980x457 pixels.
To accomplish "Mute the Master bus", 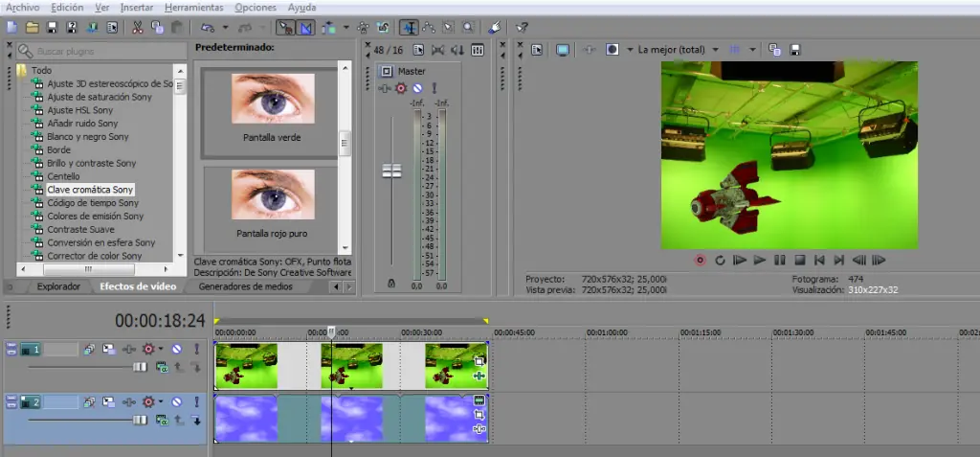I will (x=417, y=88).
